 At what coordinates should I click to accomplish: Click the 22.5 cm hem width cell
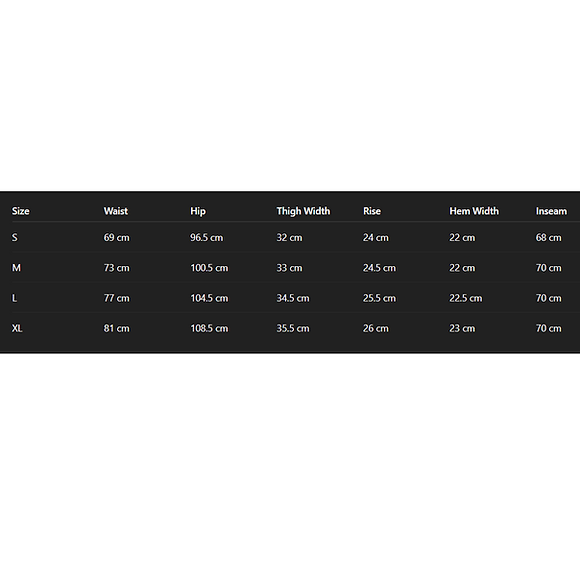coord(466,298)
